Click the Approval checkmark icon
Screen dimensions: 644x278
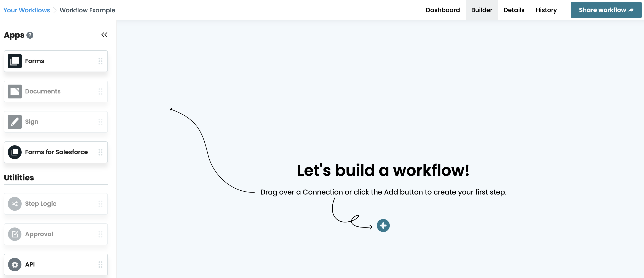click(15, 234)
